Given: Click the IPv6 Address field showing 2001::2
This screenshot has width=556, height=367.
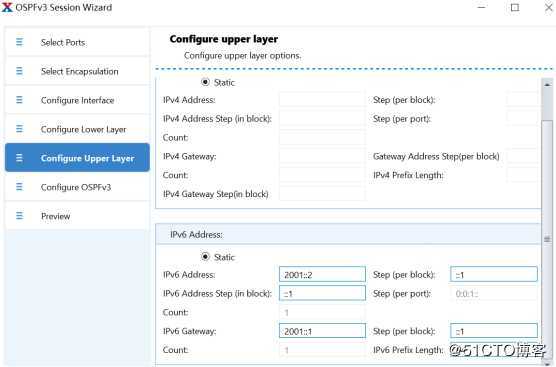Looking at the screenshot, I should pyautogui.click(x=322, y=274).
